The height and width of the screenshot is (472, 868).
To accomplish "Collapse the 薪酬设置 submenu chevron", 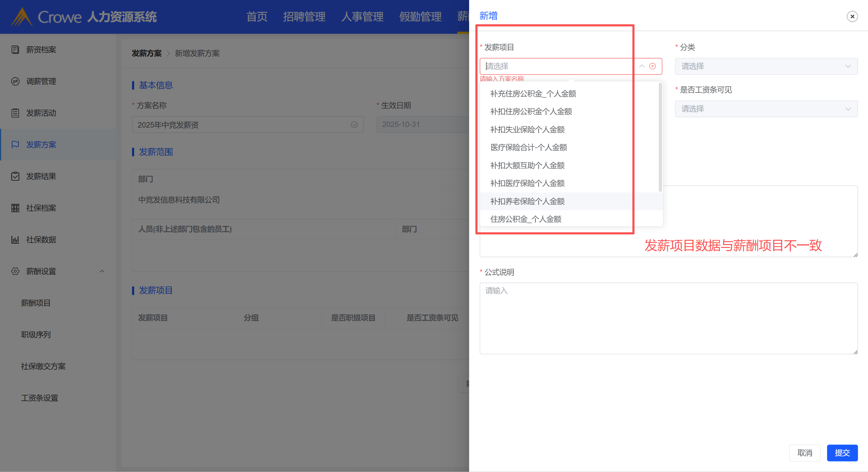I will tap(102, 271).
